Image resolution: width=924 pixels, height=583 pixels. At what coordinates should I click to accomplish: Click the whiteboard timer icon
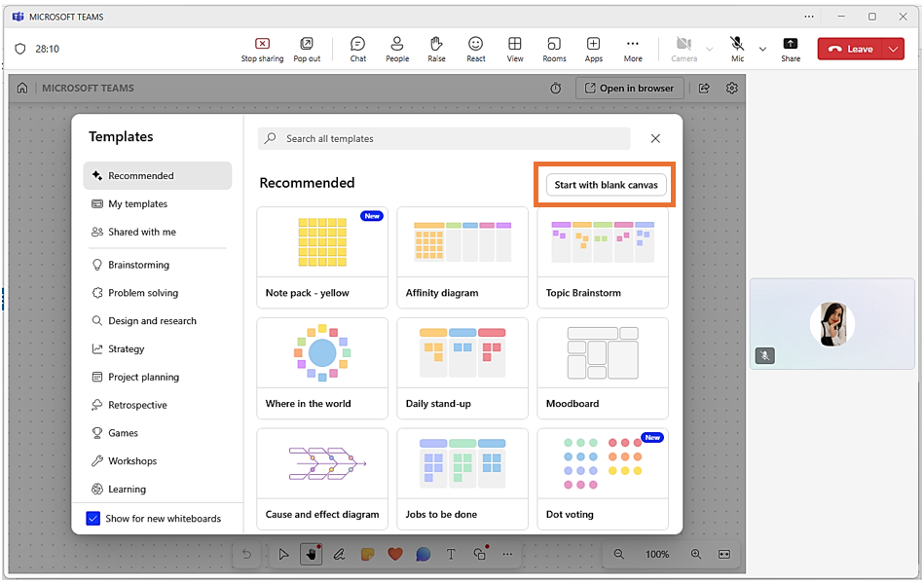pos(556,89)
